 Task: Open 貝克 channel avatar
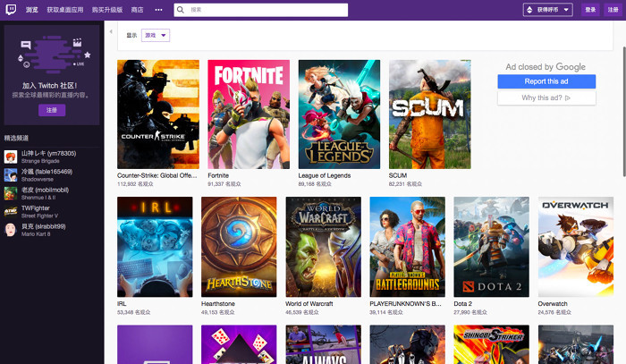[x=11, y=230]
